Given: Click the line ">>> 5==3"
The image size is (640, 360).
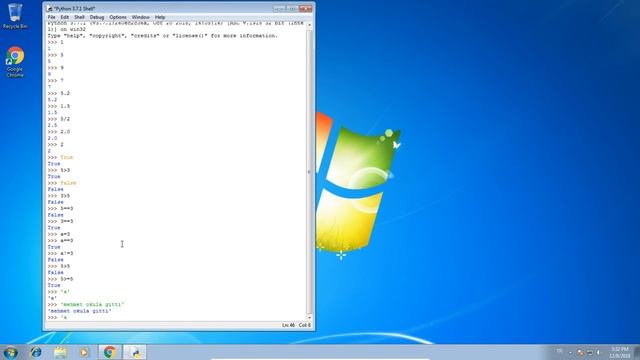Looking at the screenshot, I should 60,208.
